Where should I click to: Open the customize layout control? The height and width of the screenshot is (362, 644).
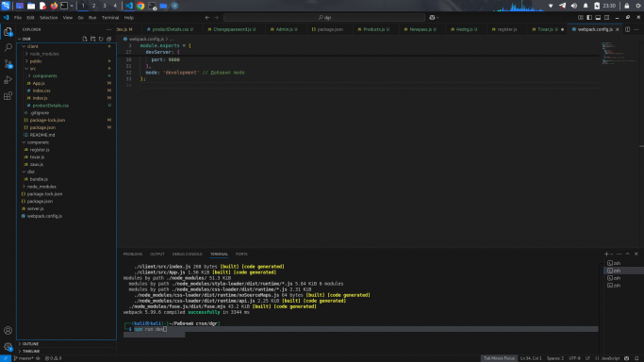click(x=580, y=18)
